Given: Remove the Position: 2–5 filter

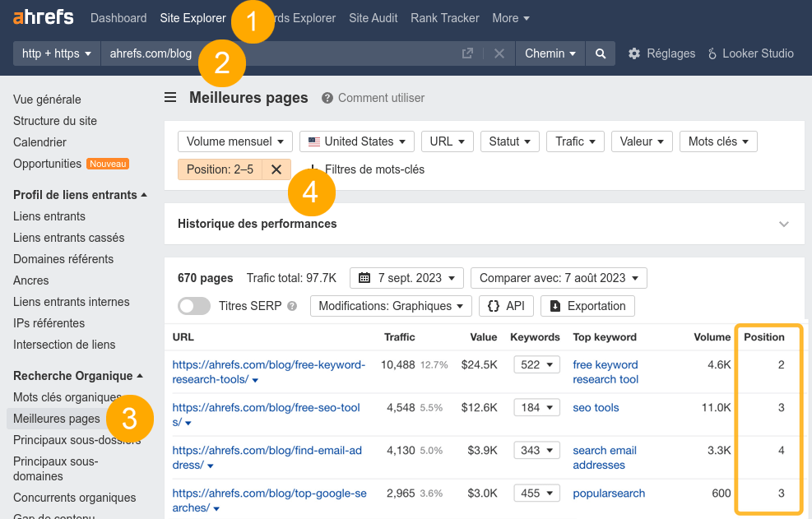Looking at the screenshot, I should [x=275, y=169].
